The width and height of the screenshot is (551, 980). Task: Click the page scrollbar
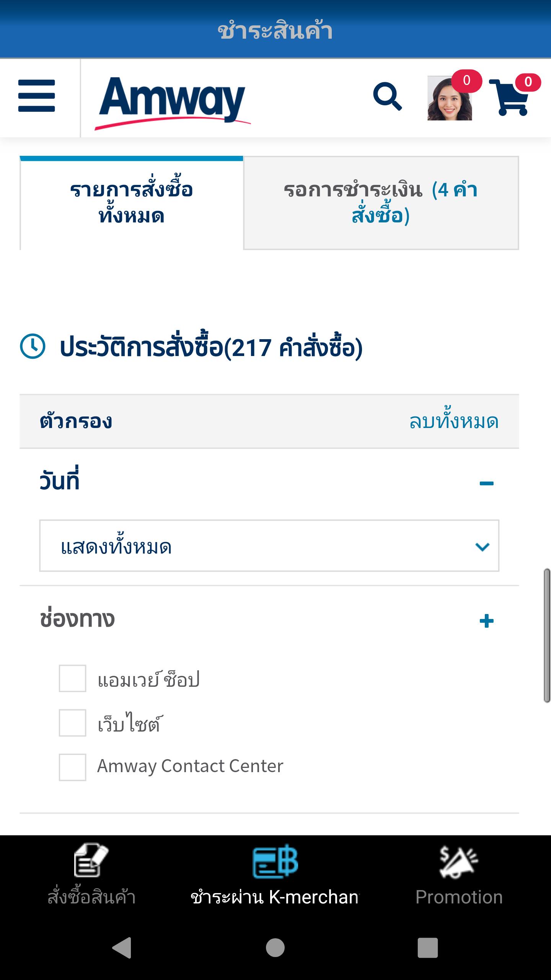pyautogui.click(x=547, y=635)
